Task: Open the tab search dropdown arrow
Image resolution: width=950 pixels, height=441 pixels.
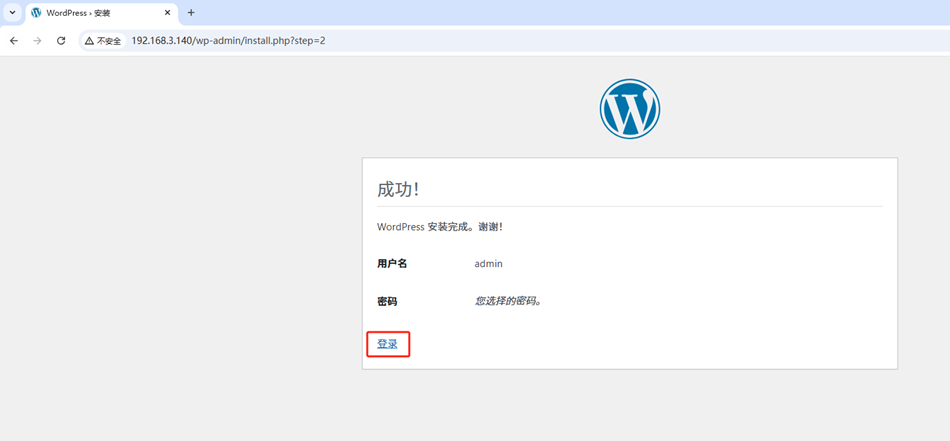Action: [x=12, y=12]
